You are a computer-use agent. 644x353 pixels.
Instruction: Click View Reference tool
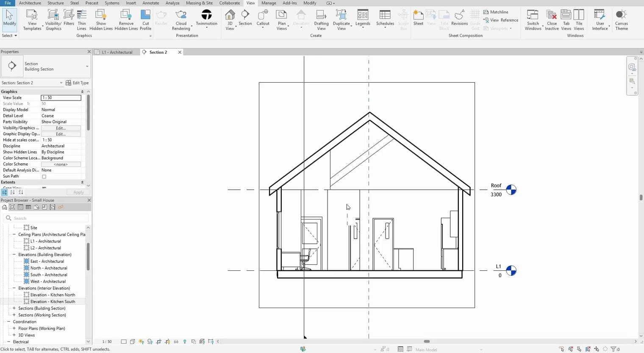coord(501,20)
